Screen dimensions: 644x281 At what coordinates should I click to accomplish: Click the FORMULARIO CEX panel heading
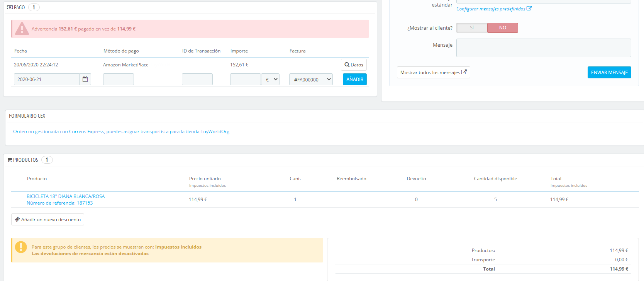coord(27,116)
